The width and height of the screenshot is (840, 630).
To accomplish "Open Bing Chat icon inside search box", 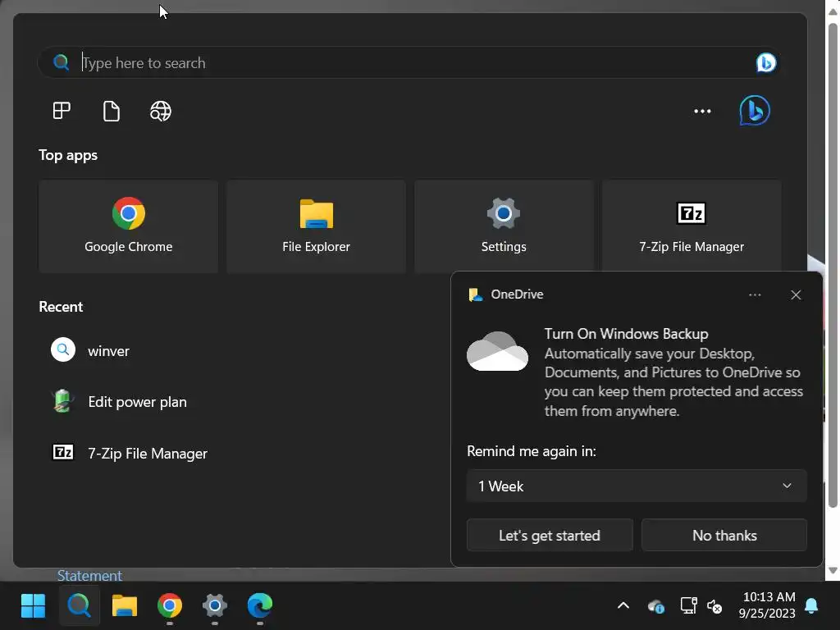I will pos(765,62).
